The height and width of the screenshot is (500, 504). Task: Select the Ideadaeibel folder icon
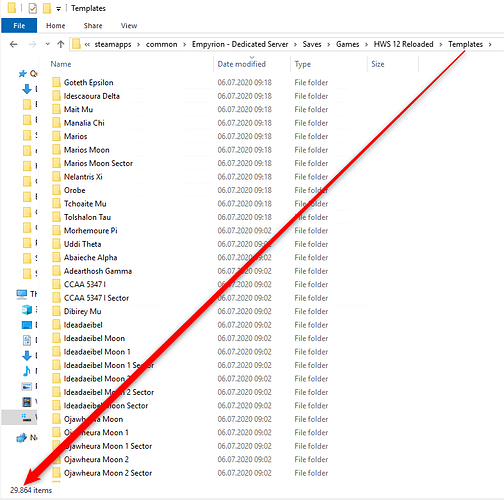click(56, 324)
